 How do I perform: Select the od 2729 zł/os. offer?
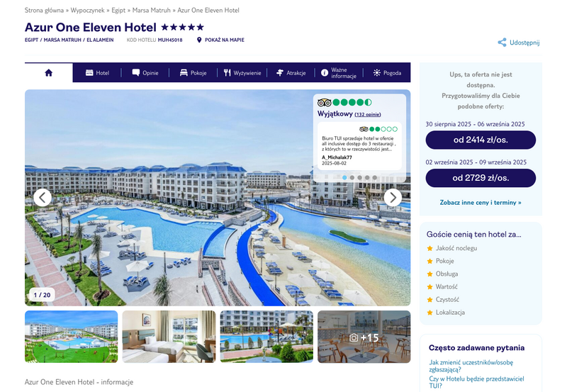tap(481, 178)
